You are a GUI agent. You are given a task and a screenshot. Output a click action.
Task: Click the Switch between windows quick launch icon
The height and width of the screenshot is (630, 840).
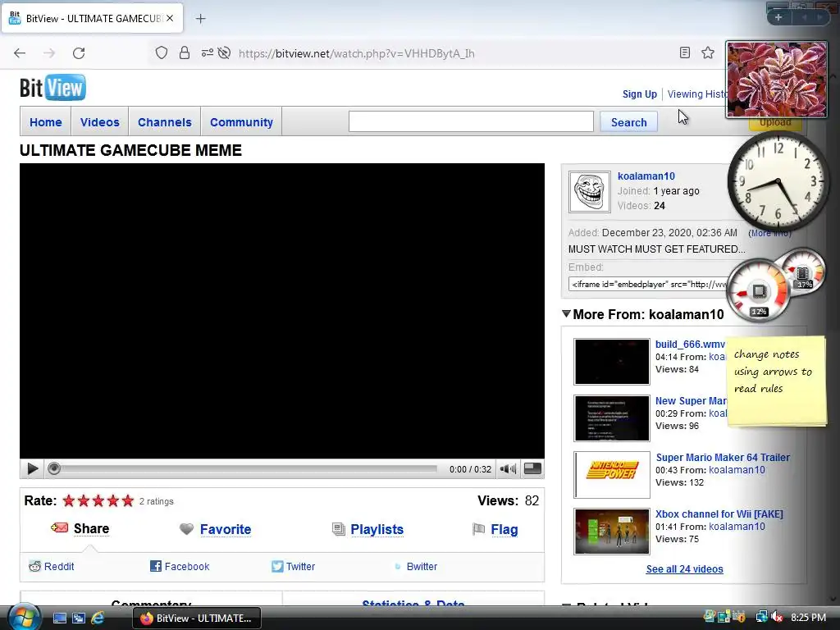(78, 618)
